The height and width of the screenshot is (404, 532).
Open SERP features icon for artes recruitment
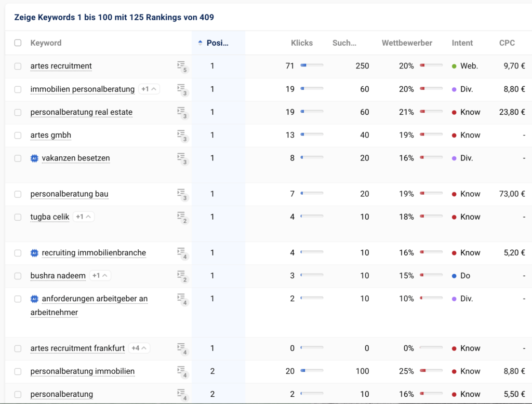point(182,66)
